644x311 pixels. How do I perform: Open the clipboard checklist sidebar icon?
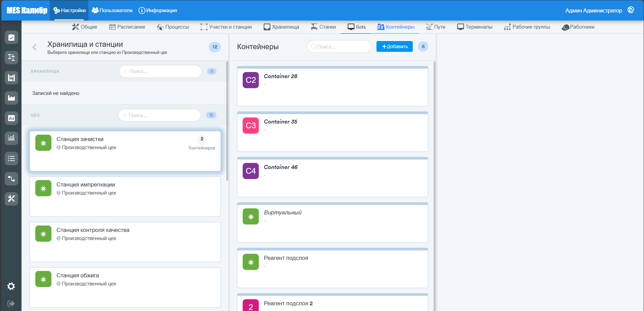tap(11, 37)
